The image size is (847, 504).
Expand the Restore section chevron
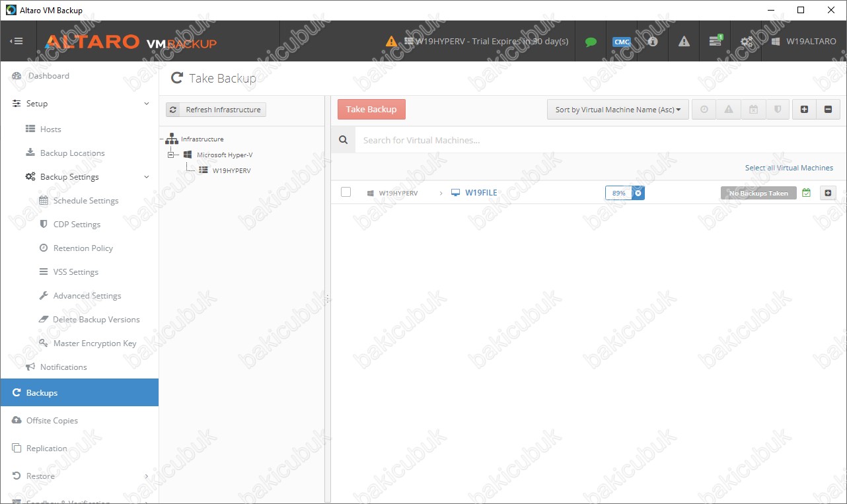(147, 476)
